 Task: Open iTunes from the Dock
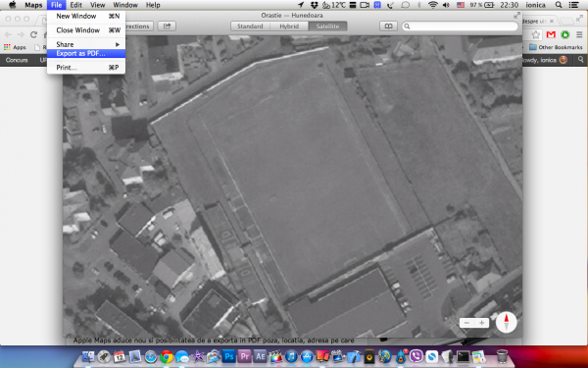coord(291,356)
